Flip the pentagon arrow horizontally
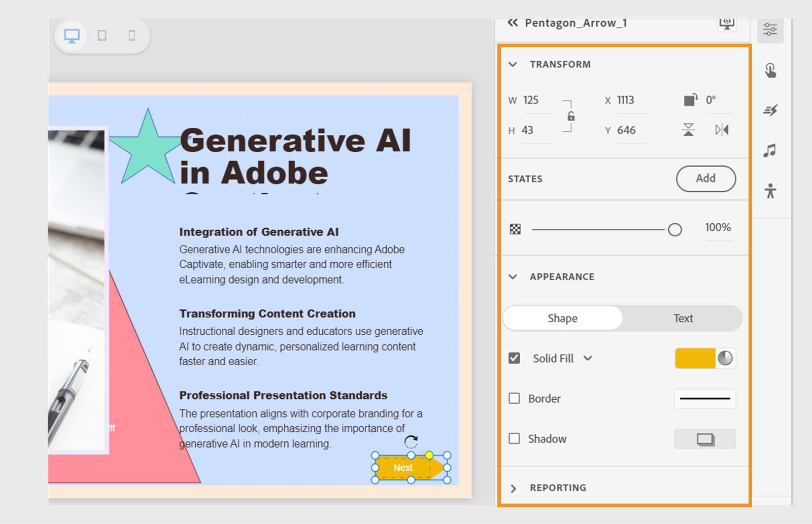 point(722,130)
